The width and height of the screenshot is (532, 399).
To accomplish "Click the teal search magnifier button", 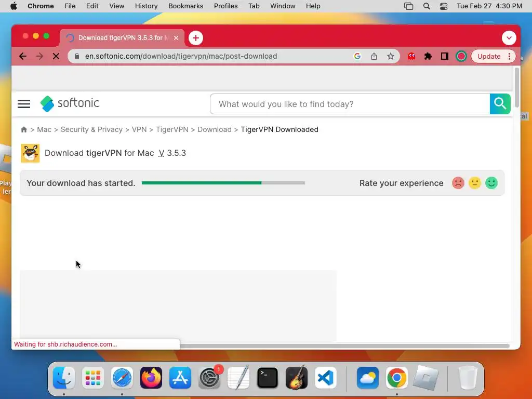I will tap(500, 104).
